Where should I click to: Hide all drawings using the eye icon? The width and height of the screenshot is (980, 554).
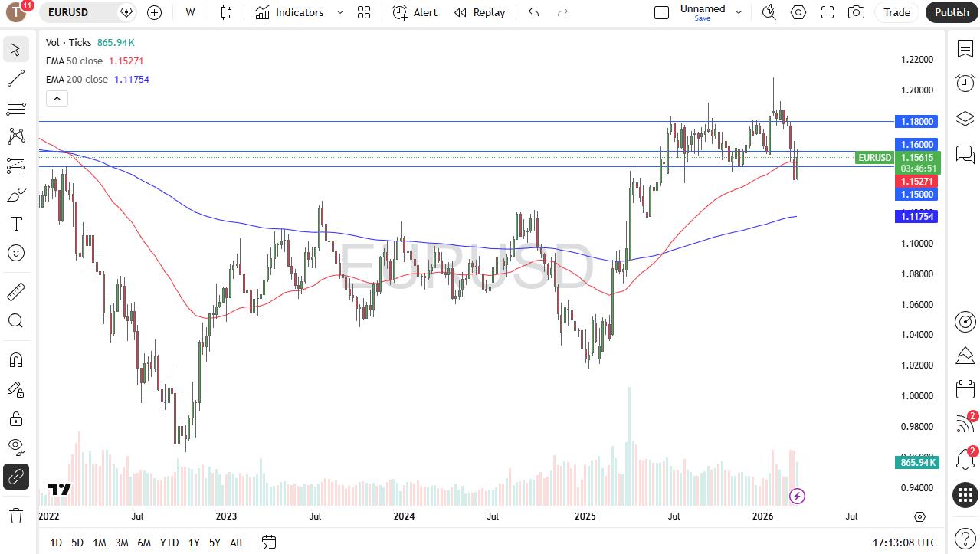pyautogui.click(x=15, y=447)
